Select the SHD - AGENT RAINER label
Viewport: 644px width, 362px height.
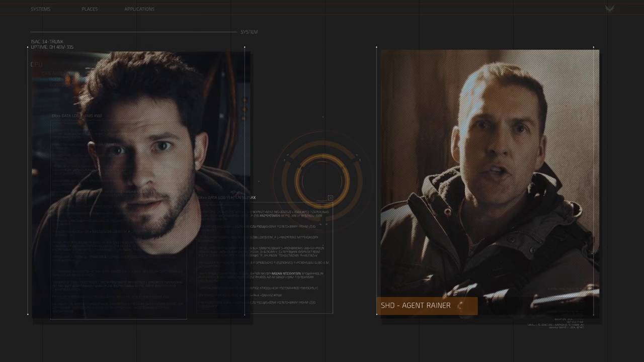click(427, 306)
